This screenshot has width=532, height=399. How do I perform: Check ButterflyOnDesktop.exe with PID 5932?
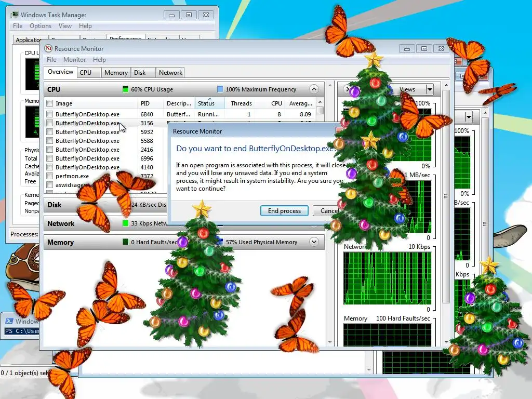(49, 131)
